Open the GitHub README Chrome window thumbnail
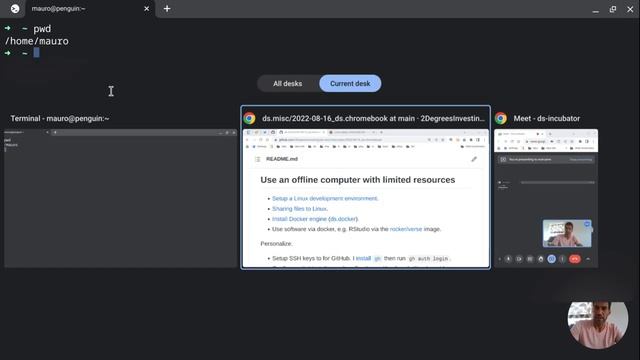 click(x=366, y=198)
